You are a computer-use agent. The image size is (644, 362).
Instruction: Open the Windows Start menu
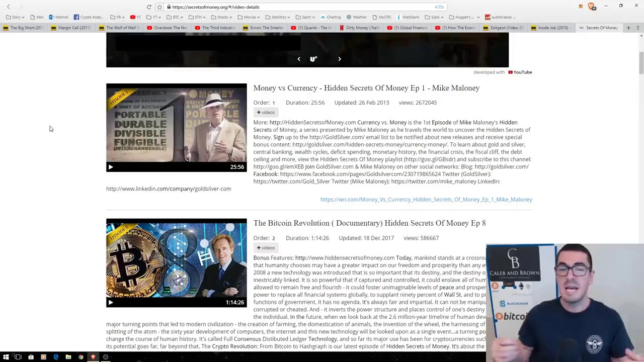(6, 357)
